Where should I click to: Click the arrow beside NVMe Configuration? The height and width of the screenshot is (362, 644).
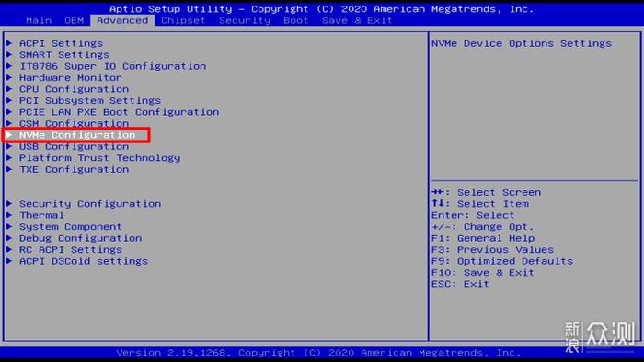click(9, 135)
